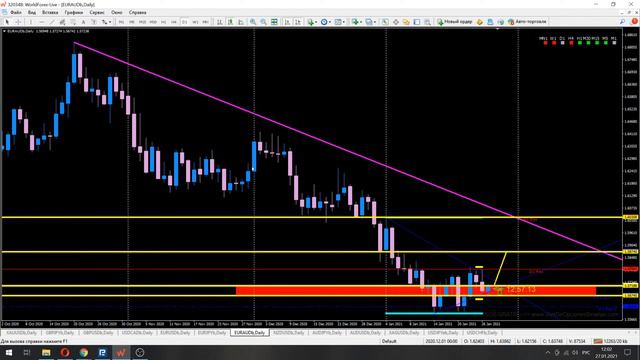Click the Авто-торговля button
Screen dimensions: 640x360
tap(527, 22)
